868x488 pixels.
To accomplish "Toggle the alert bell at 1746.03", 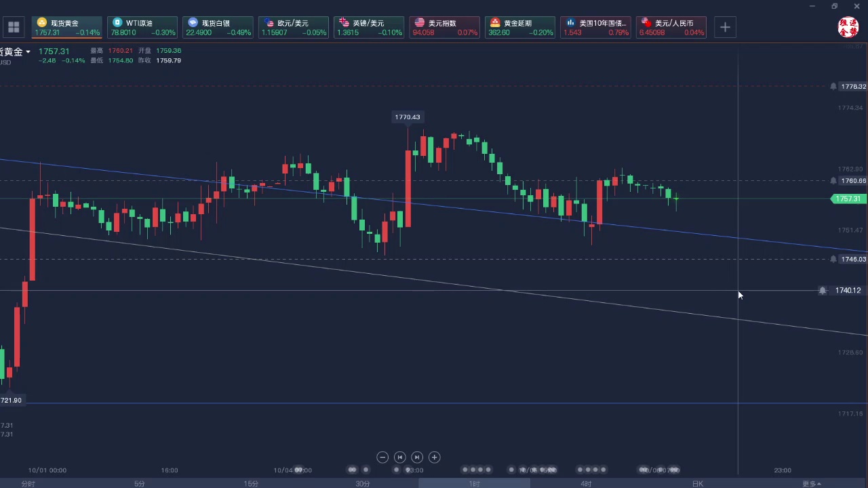I will [x=833, y=260].
